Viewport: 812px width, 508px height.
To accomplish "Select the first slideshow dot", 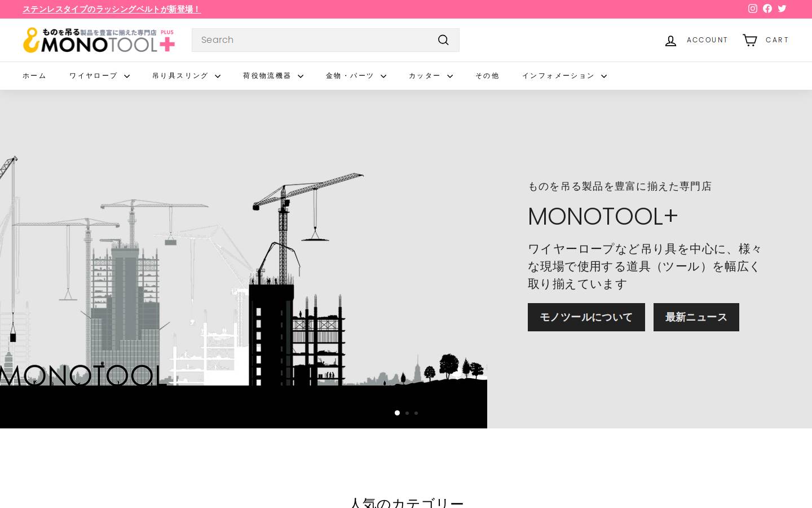I will (397, 413).
